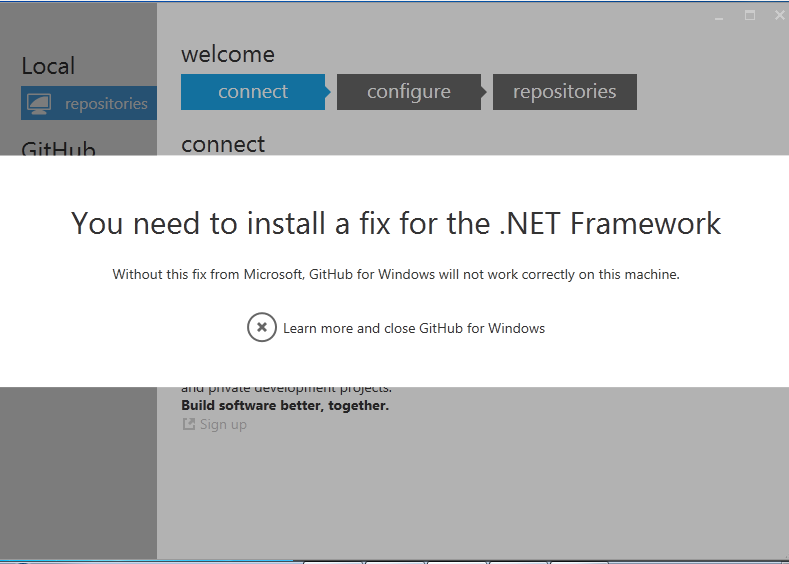Select the connect step tab
The height and width of the screenshot is (564, 789).
point(253,92)
